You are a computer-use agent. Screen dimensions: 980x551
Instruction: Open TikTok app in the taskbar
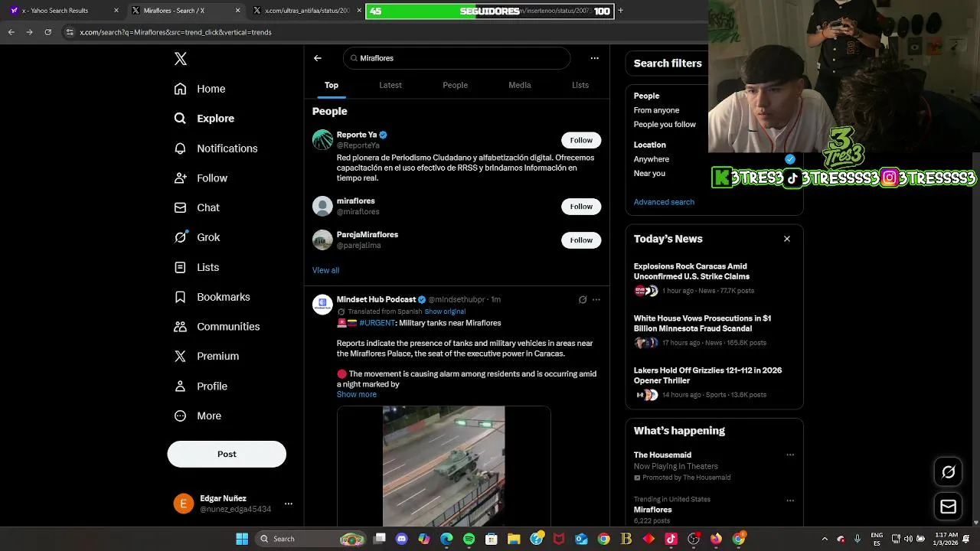(x=671, y=539)
